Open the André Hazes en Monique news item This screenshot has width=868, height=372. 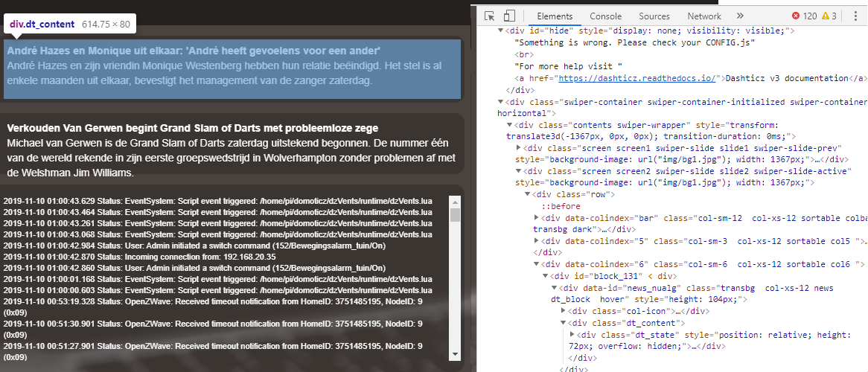(232, 68)
